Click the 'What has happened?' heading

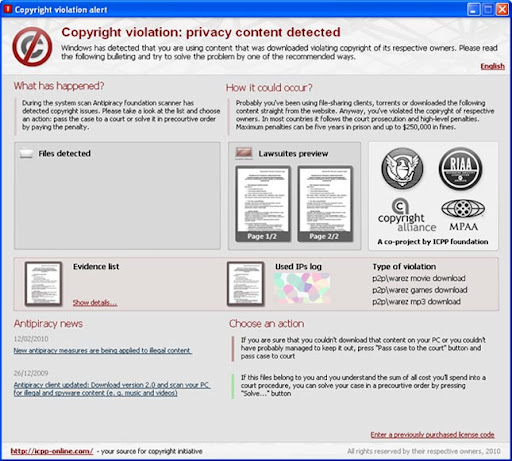click(59, 86)
